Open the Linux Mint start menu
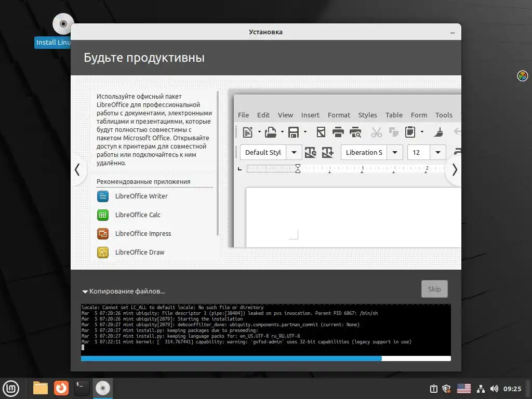This screenshot has width=532, height=399. 11,389
